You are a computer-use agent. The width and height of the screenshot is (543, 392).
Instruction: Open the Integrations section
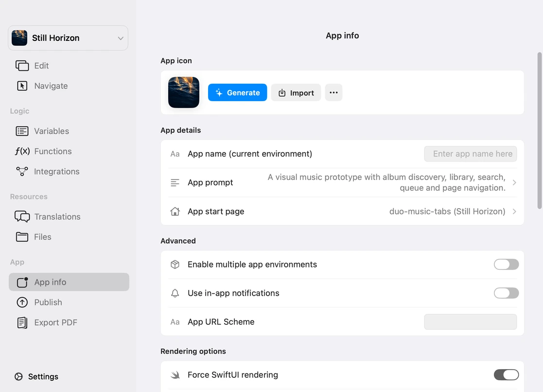69,171
